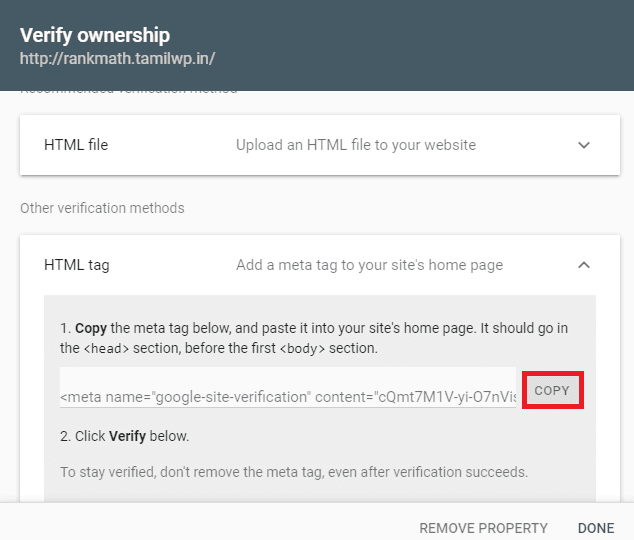Click the 'HTML tag' method title

point(77,265)
